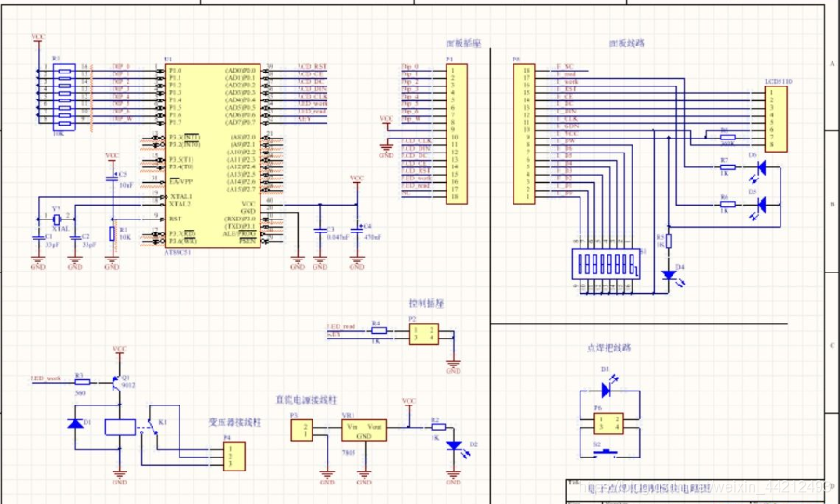Select the U1 AT89C51 microcontroller body
The height and width of the screenshot is (504, 840).
tap(213, 156)
